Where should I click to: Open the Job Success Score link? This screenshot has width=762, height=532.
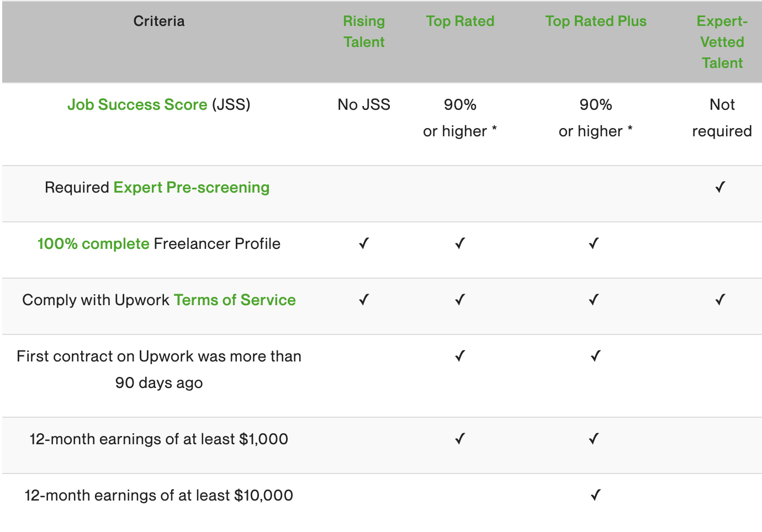click(x=137, y=105)
